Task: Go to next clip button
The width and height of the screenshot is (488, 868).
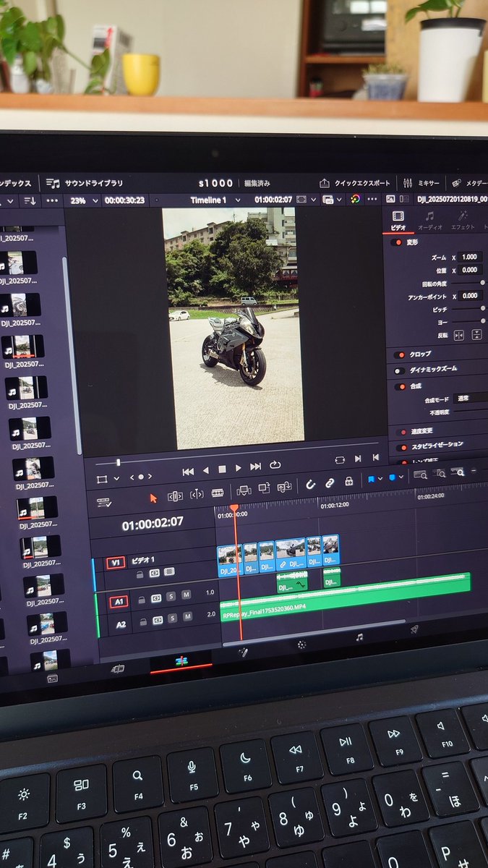Action: [358, 459]
